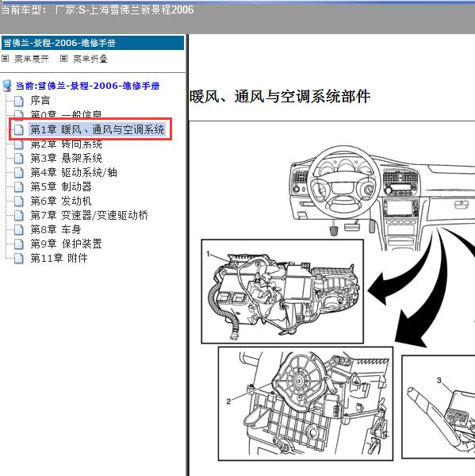Open 第3章 悬架系统 chapter
Image resolution: width=475 pixels, height=476 pixels.
[66, 158]
